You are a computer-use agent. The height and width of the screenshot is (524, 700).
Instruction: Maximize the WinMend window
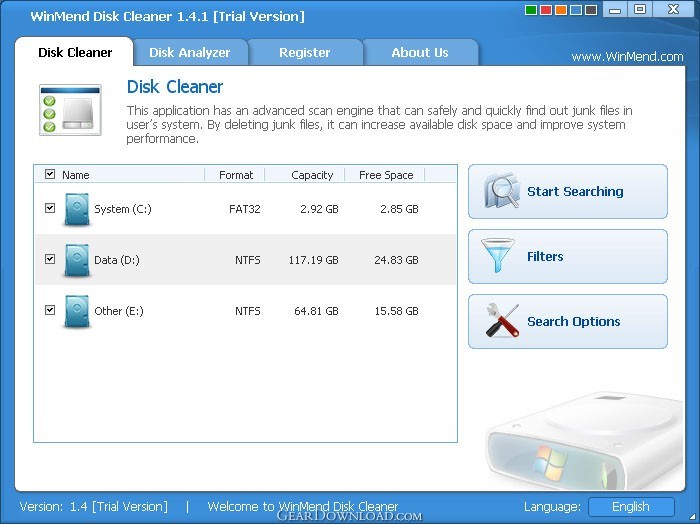(640, 9)
